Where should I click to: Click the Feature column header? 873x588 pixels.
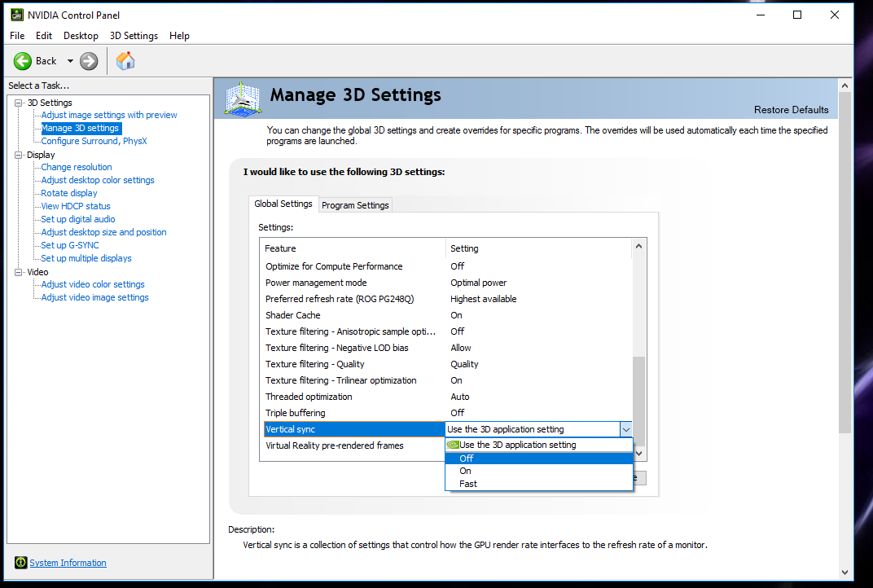(353, 248)
